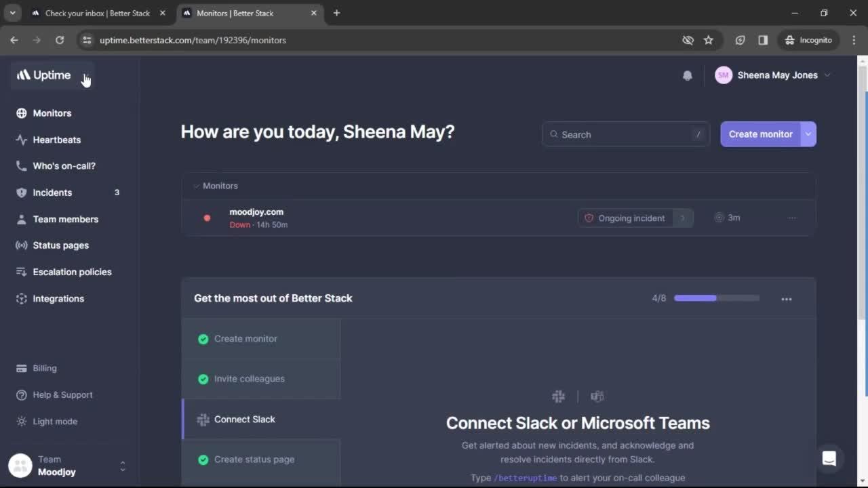868x488 pixels.
Task: Open the Chrome side panel icon
Action: pyautogui.click(x=763, y=40)
